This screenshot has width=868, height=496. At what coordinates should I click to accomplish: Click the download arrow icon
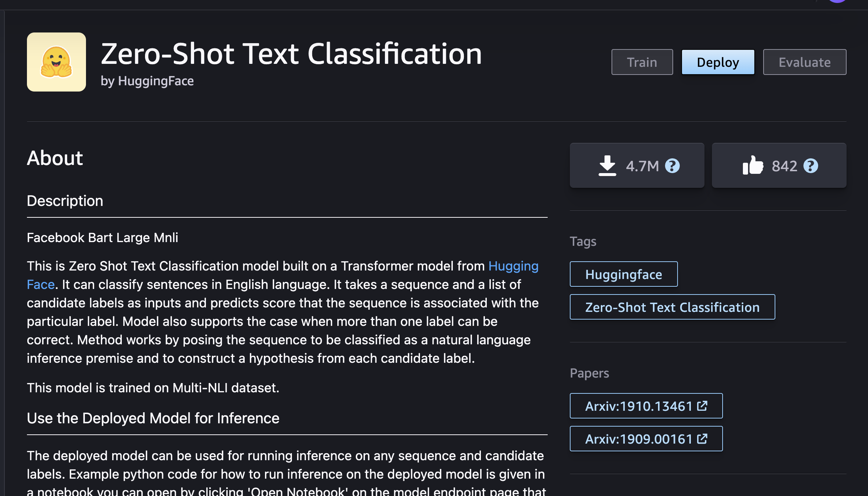[607, 165]
